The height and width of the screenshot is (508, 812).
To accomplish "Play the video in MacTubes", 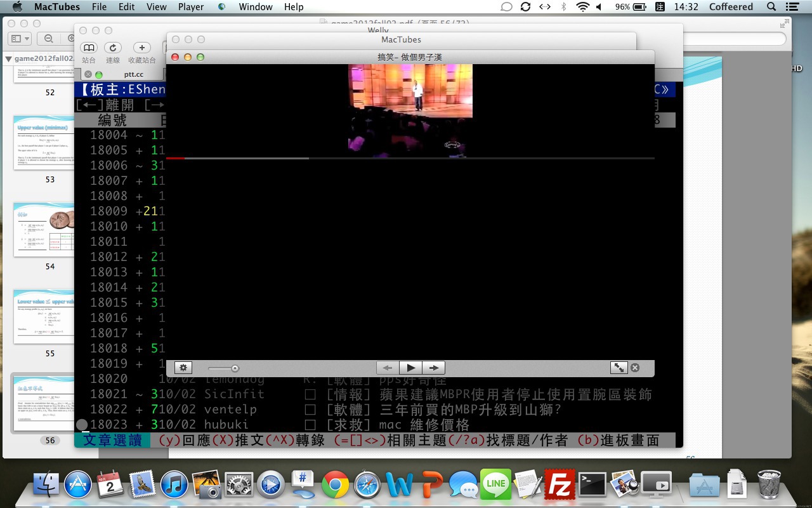I will pos(411,368).
